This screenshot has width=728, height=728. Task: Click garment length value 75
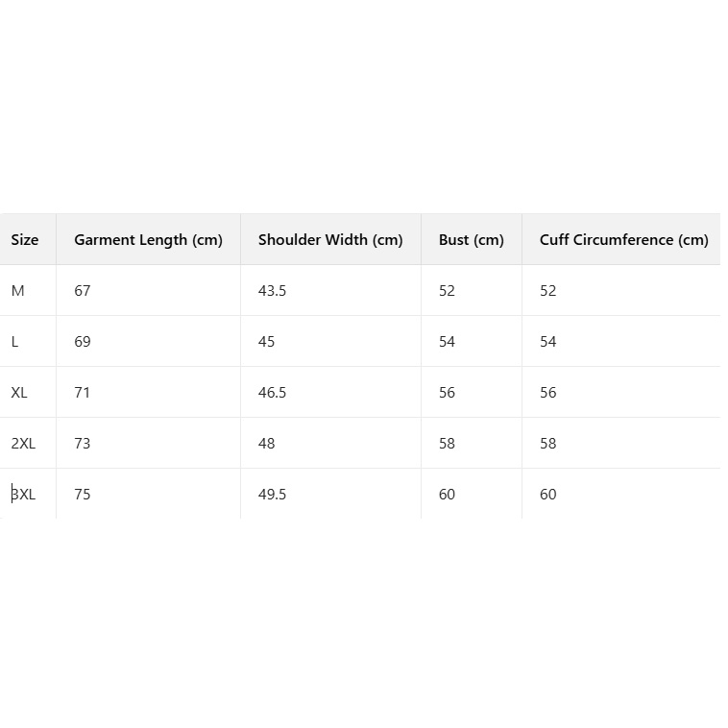click(x=83, y=495)
